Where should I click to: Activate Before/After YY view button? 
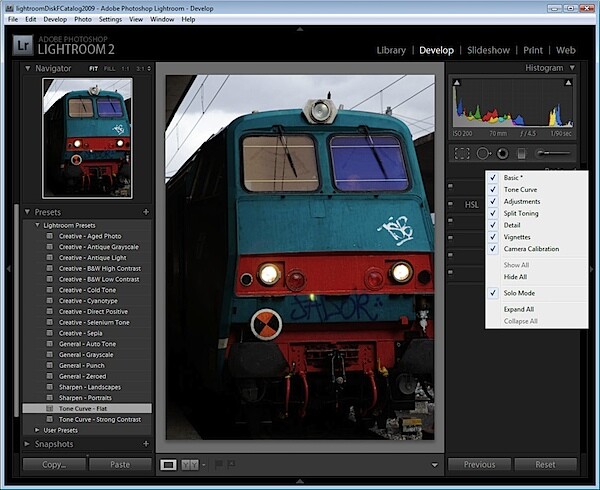190,465
